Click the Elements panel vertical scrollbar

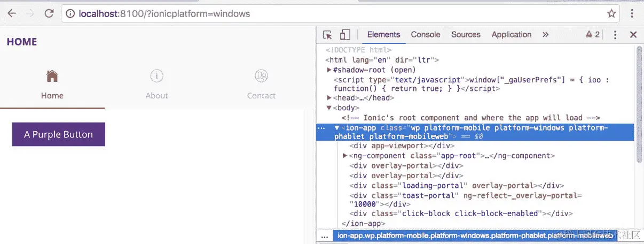pyautogui.click(x=639, y=104)
